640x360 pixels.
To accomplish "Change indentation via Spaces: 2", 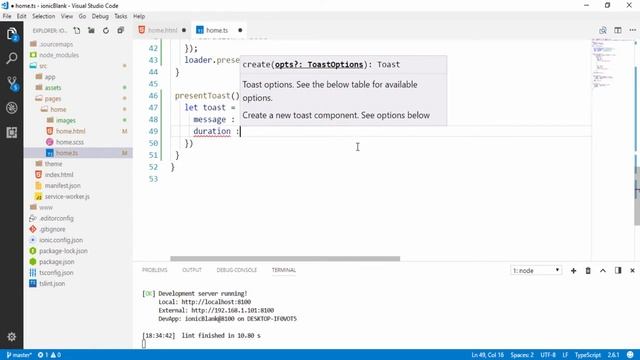I will 522,355.
